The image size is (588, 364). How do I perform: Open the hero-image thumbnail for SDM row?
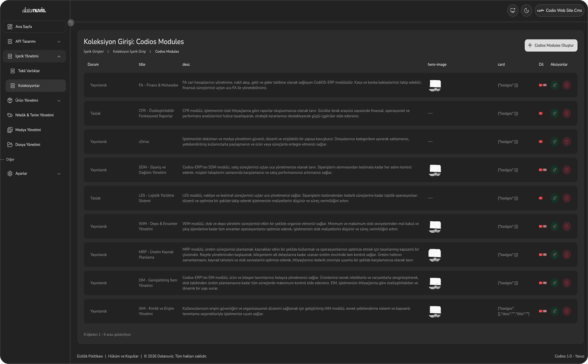pos(435,170)
